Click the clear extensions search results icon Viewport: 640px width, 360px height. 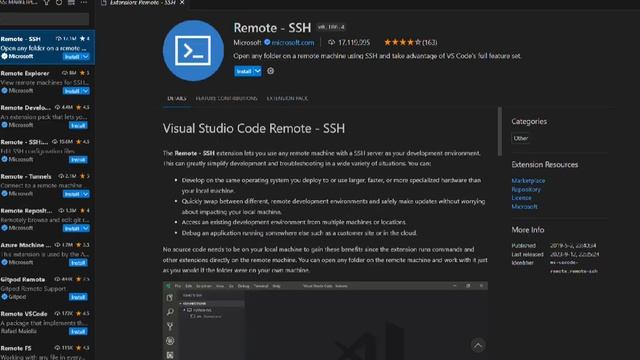pyautogui.click(x=71, y=2)
